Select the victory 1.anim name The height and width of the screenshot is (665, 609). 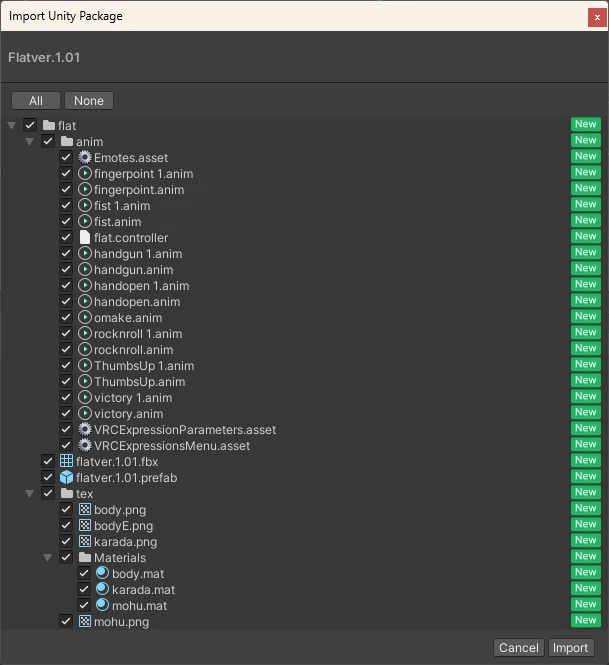point(133,398)
